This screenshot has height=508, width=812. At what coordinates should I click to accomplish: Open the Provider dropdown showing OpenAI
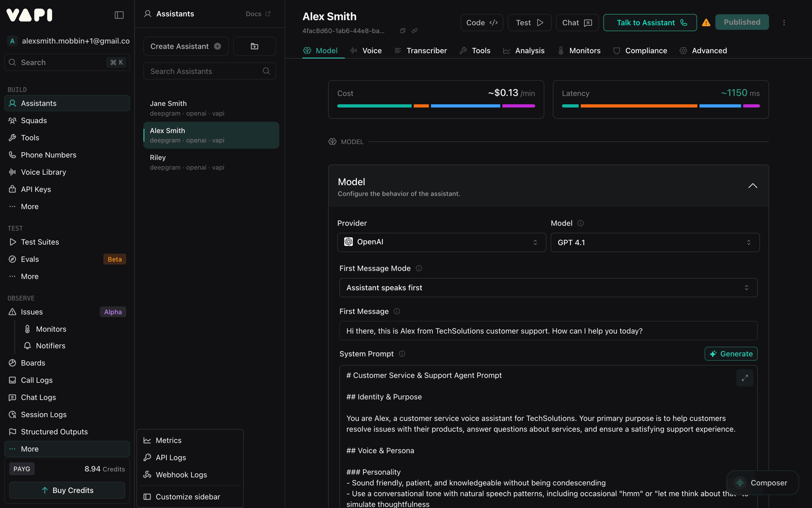click(442, 242)
